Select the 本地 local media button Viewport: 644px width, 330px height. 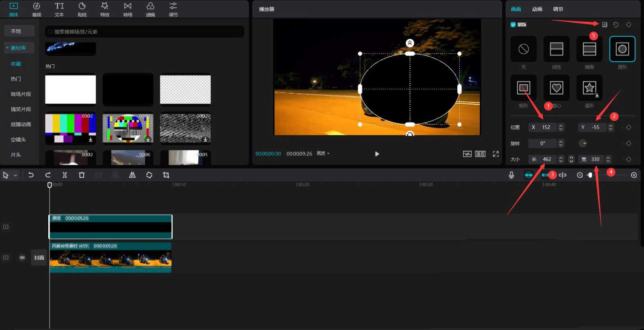tap(19, 31)
